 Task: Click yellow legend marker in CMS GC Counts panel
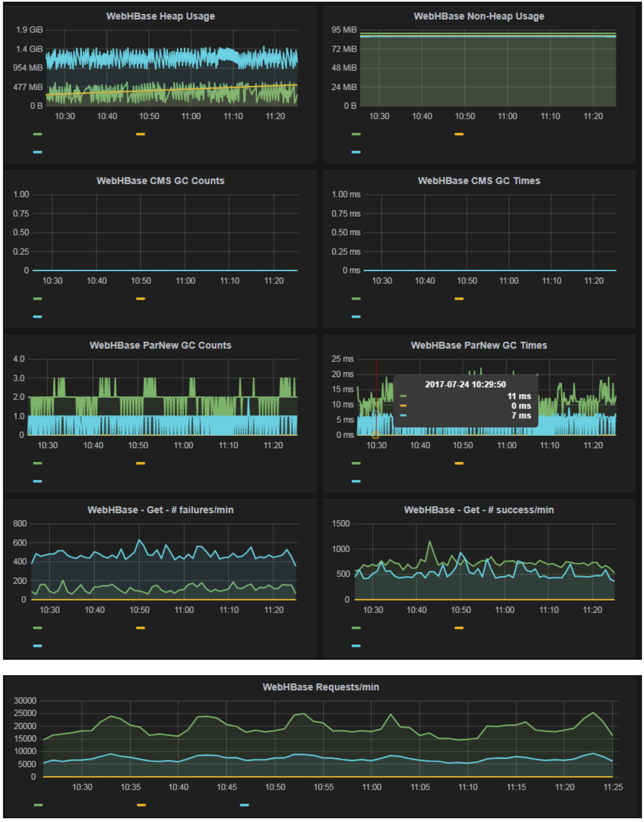click(x=141, y=299)
